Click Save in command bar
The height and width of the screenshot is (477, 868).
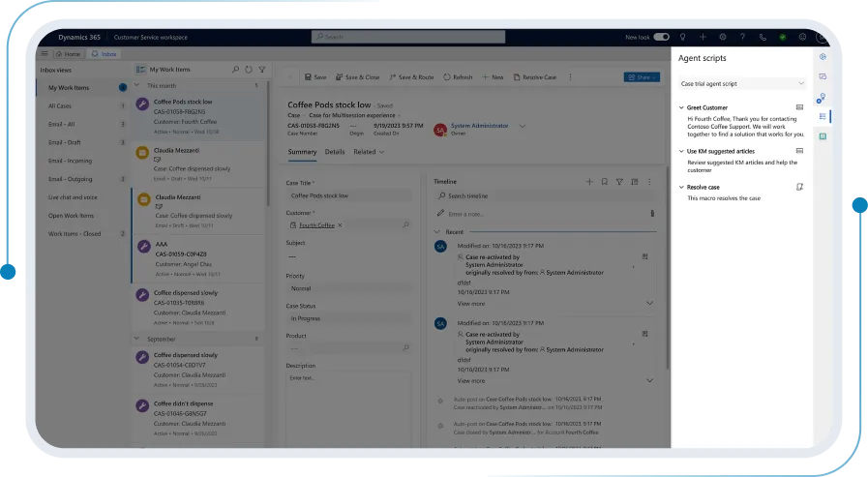pyautogui.click(x=315, y=76)
